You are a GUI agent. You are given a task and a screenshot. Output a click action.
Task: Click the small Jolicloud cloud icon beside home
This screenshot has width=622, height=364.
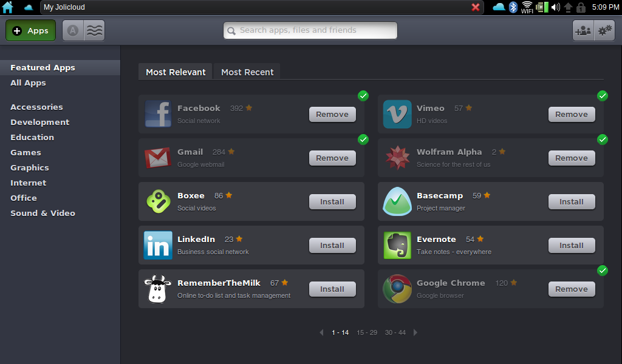coord(29,7)
